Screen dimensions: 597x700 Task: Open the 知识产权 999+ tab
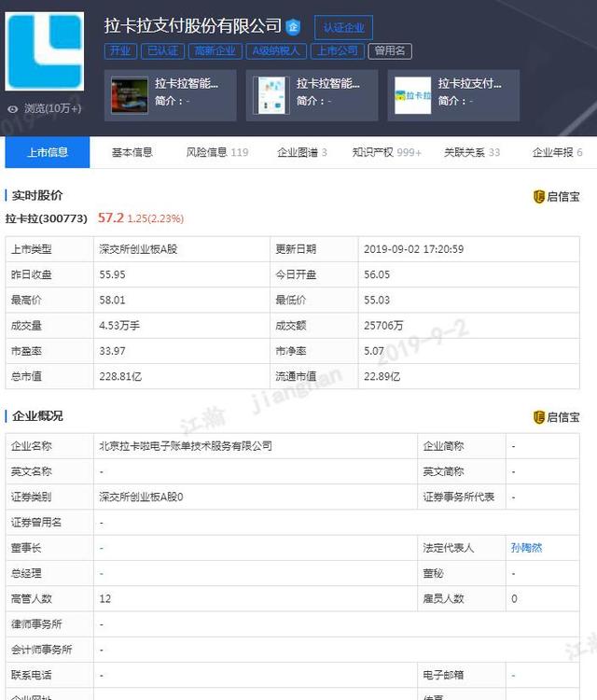[x=386, y=153]
